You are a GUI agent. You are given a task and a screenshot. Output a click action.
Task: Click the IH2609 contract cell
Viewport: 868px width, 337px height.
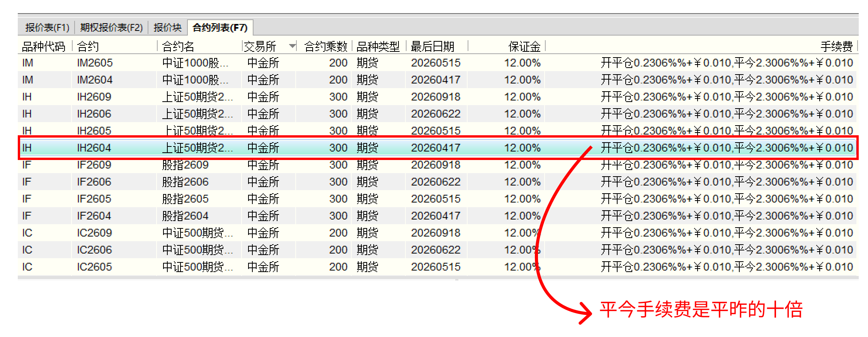pos(94,97)
